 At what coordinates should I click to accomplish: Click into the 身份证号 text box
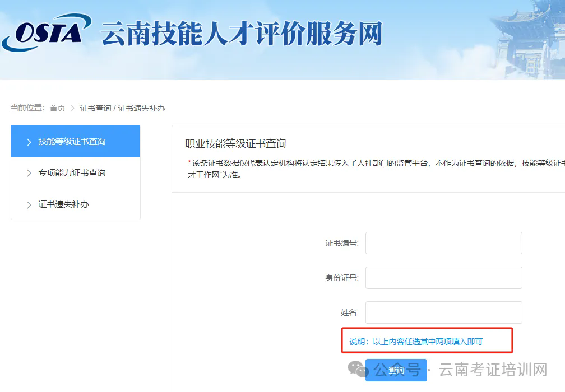tap(443, 278)
